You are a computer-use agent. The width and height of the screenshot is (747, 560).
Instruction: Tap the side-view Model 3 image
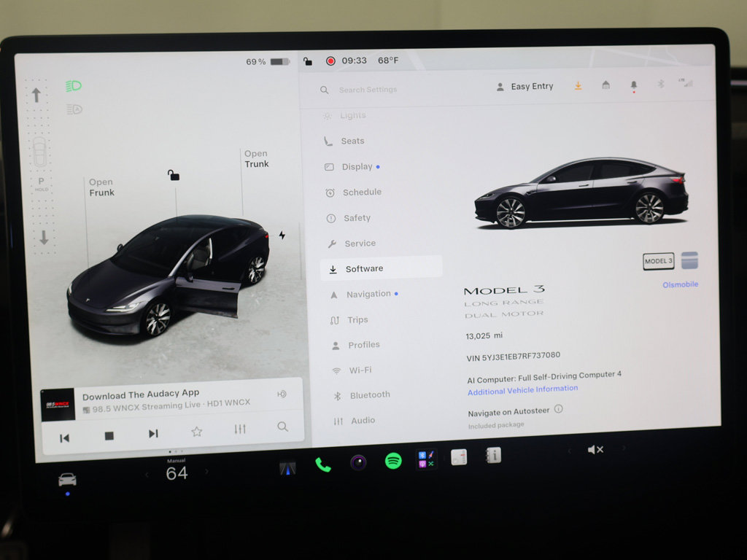[x=581, y=194]
